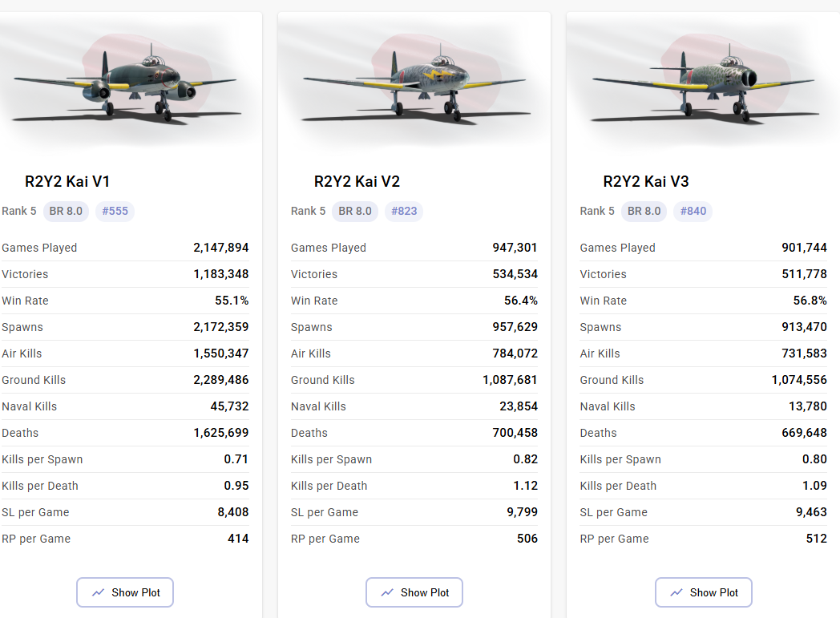Select V3 Games Played value 901,744
This screenshot has width=840, height=618.
pos(804,248)
